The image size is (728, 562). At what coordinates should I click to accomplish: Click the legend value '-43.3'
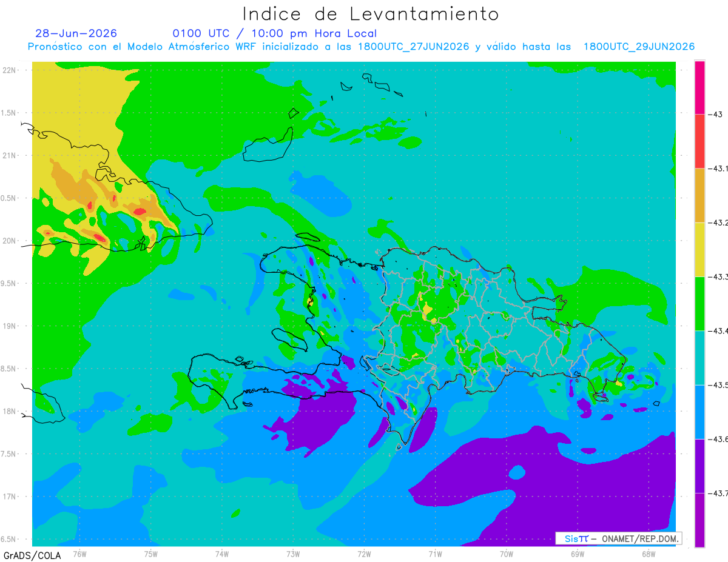click(718, 276)
